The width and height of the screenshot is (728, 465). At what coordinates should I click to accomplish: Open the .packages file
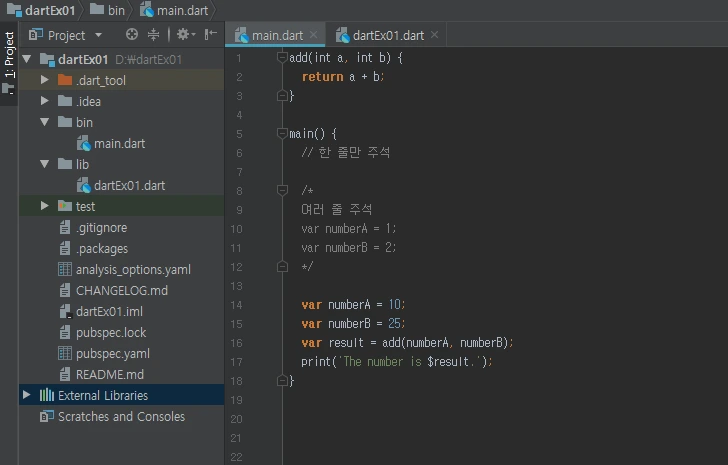coord(121,248)
